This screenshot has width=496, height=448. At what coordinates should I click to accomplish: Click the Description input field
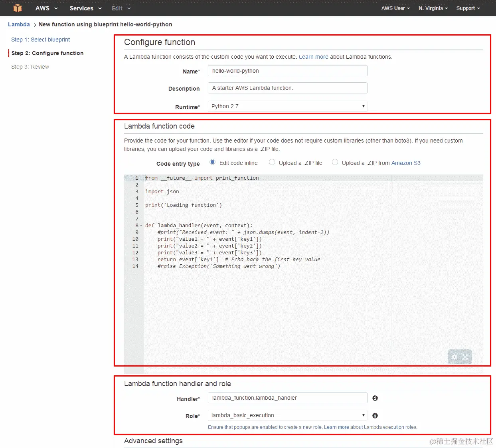(287, 88)
